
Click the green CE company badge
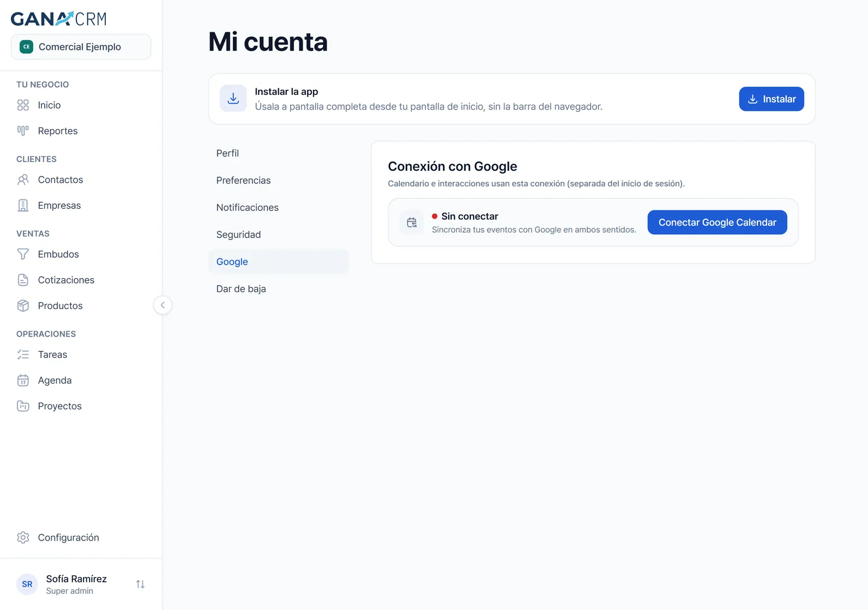pos(27,47)
